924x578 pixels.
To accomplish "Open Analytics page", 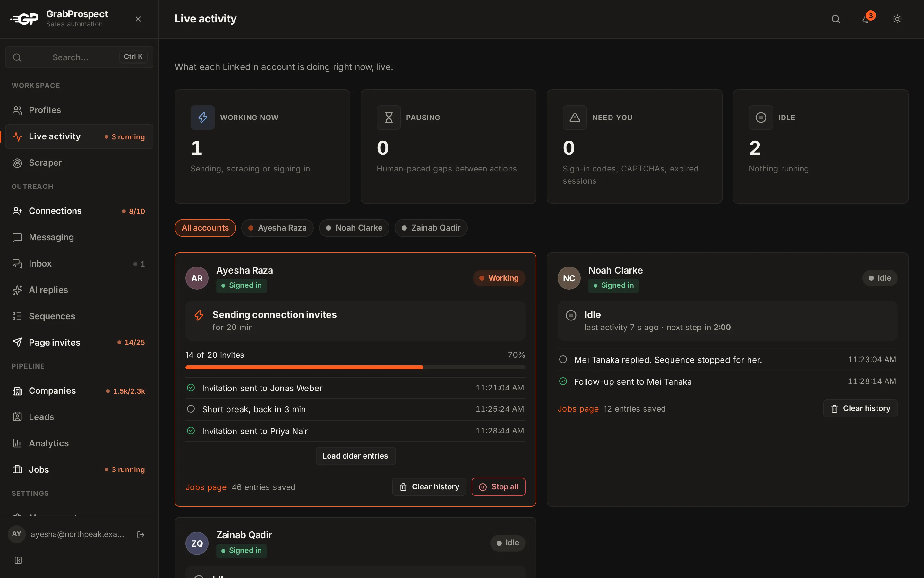I will tap(79, 443).
